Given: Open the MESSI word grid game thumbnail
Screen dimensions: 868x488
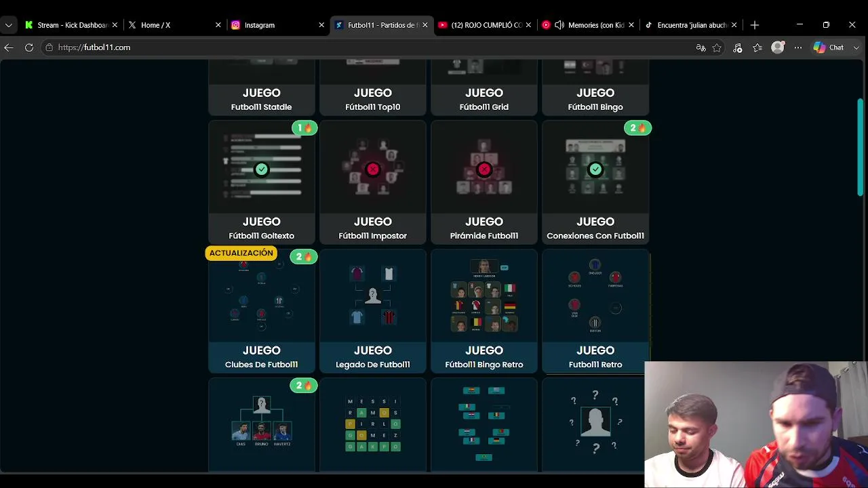Looking at the screenshot, I should point(372,425).
